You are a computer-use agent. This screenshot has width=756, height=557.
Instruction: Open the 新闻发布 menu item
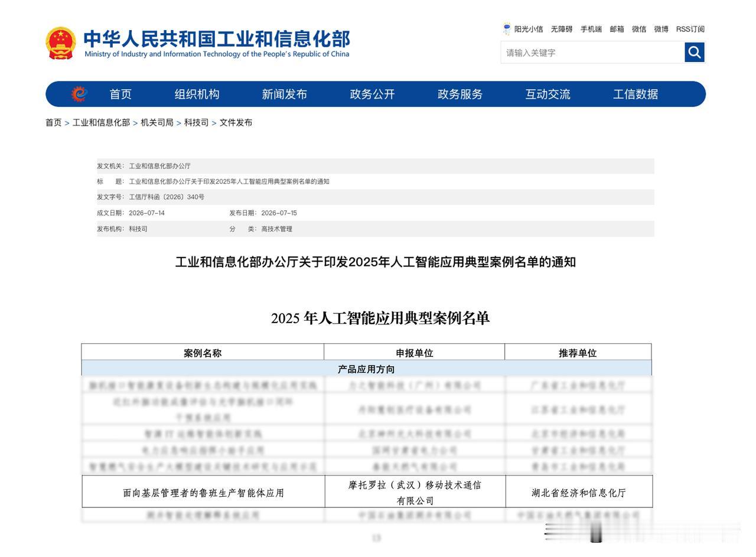[285, 94]
